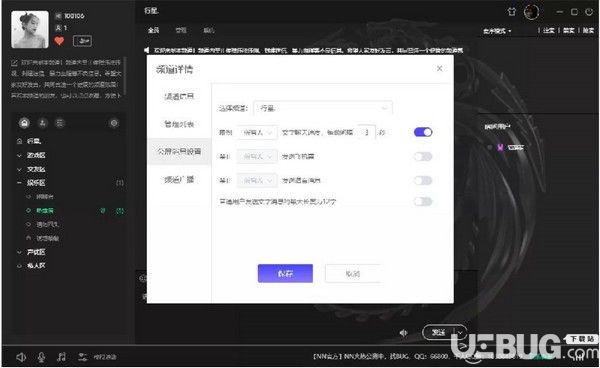Click the red heart favorite icon

click(x=59, y=41)
